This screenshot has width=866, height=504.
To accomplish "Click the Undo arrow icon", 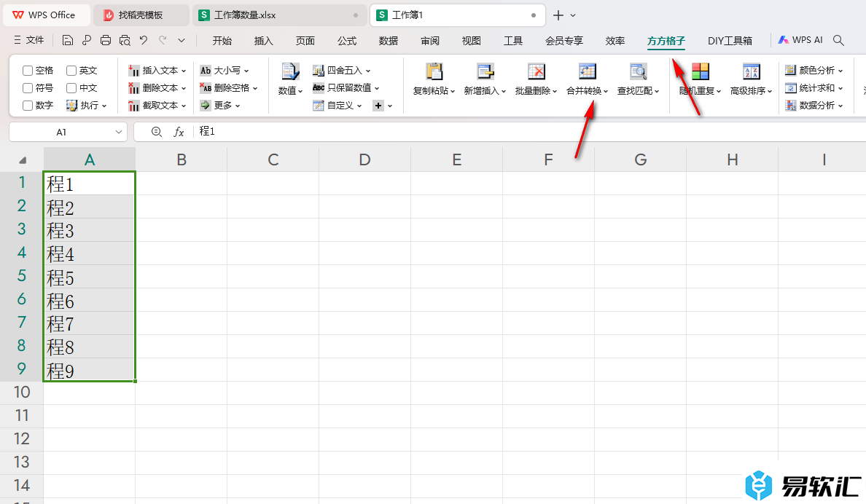I will [144, 40].
